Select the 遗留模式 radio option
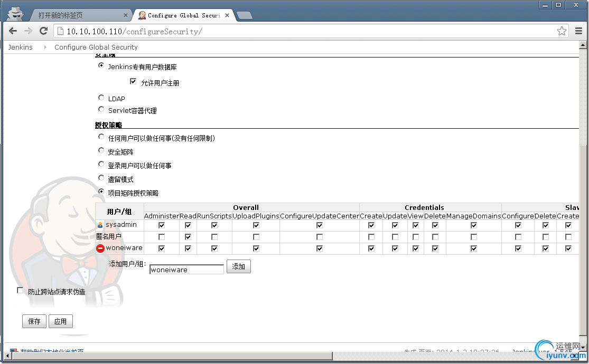 (x=101, y=178)
